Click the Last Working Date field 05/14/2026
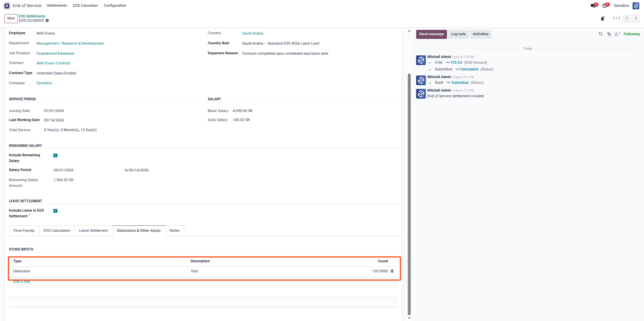This screenshot has width=644, height=321. click(54, 120)
